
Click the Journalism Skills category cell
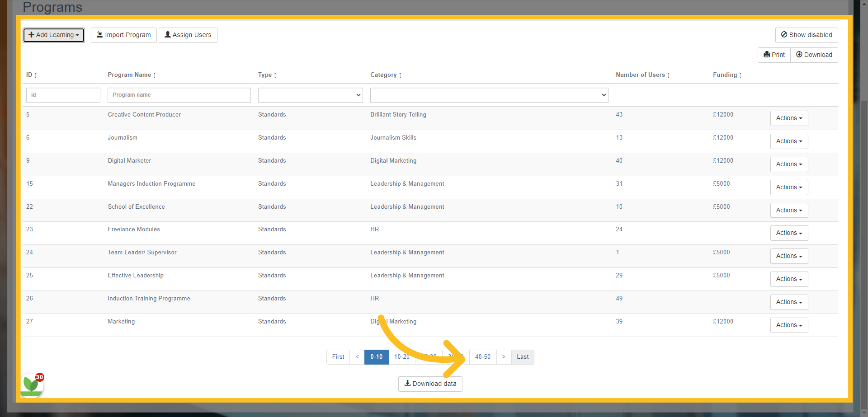pos(393,138)
